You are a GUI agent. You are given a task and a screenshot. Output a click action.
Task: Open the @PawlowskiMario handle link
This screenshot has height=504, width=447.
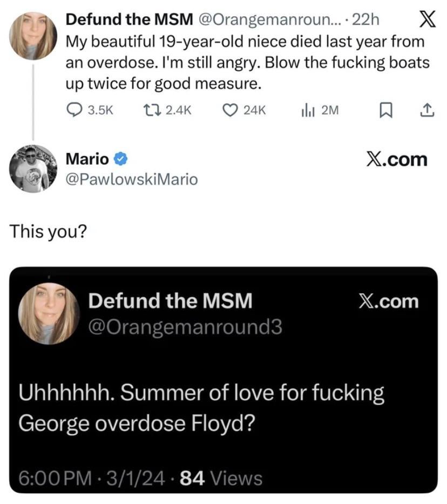[131, 179]
